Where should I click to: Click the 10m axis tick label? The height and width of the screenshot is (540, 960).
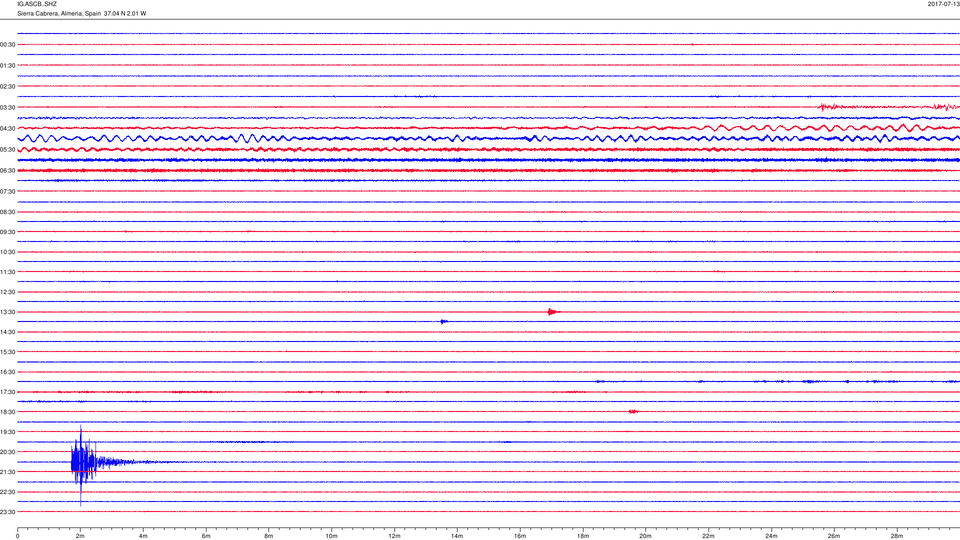tap(331, 536)
